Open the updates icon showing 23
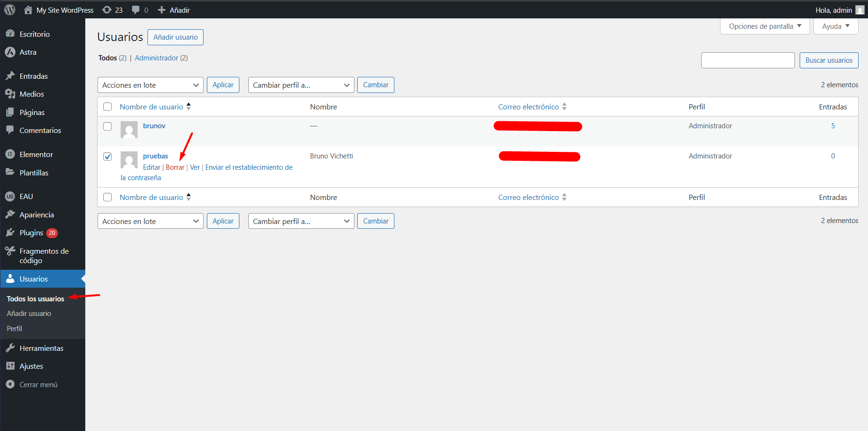The image size is (868, 431). 107,10
